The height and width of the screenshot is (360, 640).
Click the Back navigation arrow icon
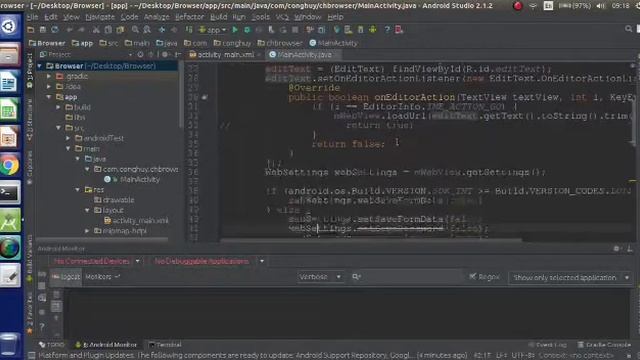click(162, 30)
